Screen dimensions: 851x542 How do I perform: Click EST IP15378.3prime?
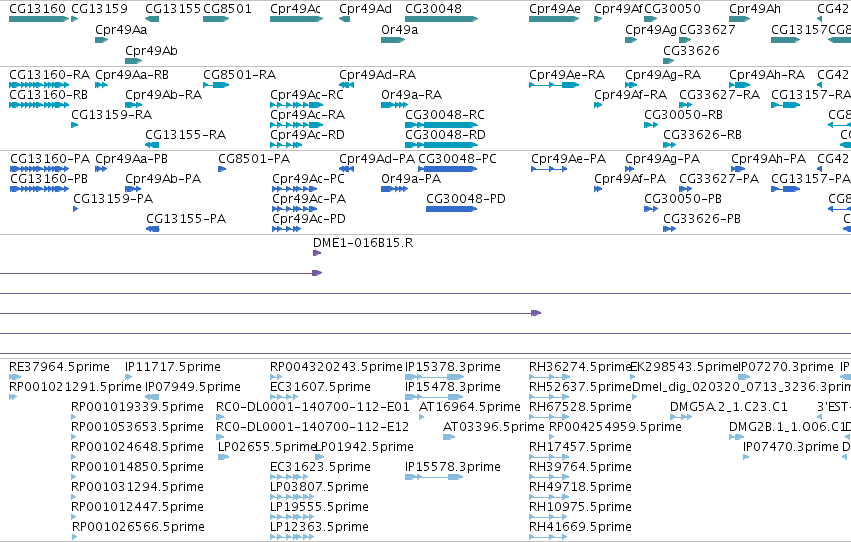(453, 367)
